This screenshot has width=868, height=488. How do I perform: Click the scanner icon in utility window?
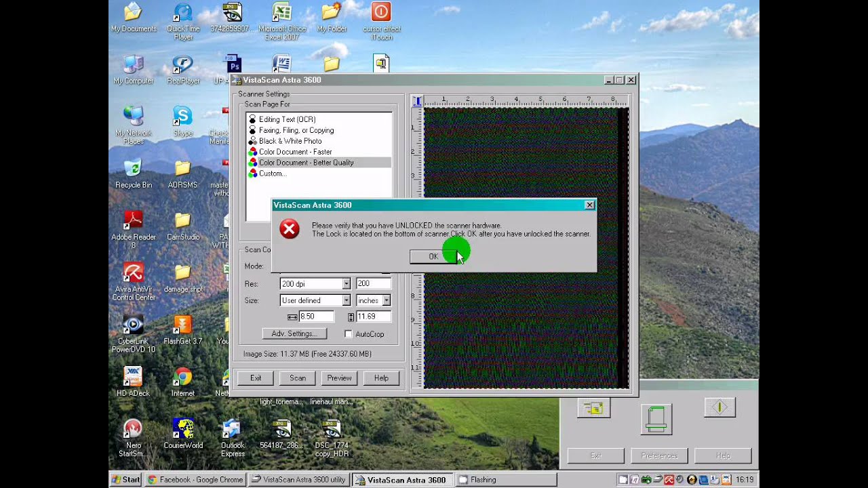tap(656, 418)
